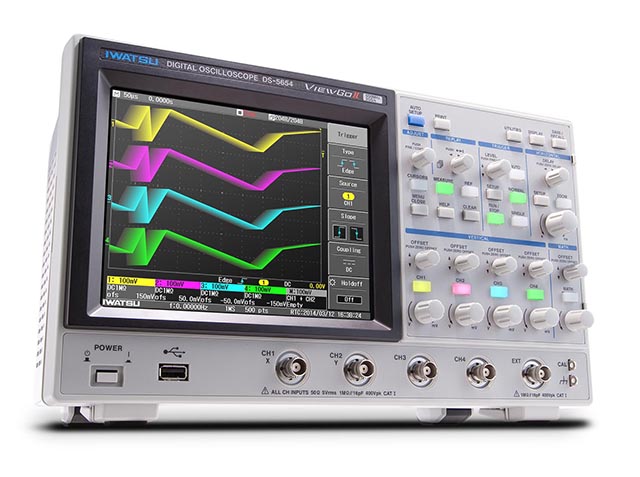
Task: Push the MENU CLOSE button
Action: tap(419, 210)
